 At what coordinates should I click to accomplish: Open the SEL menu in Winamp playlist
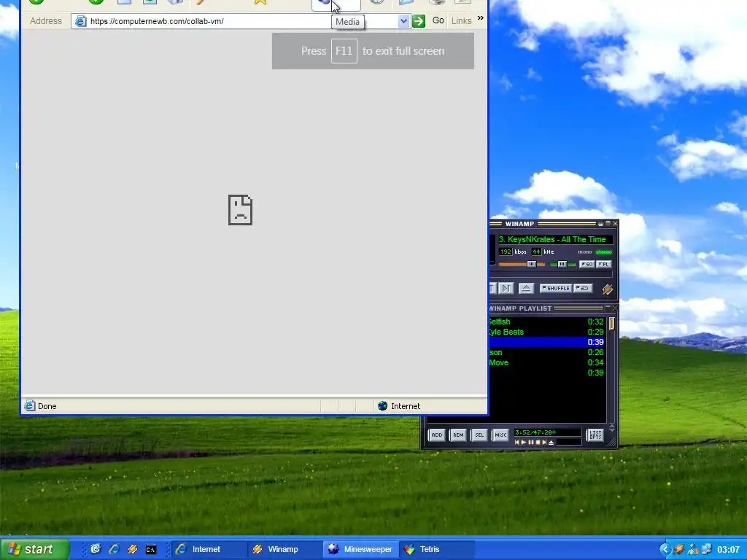coord(479,435)
